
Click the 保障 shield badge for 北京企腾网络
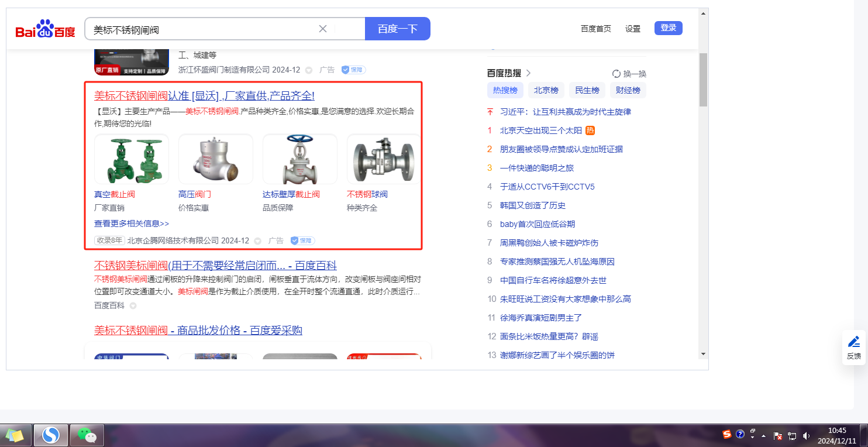(302, 240)
